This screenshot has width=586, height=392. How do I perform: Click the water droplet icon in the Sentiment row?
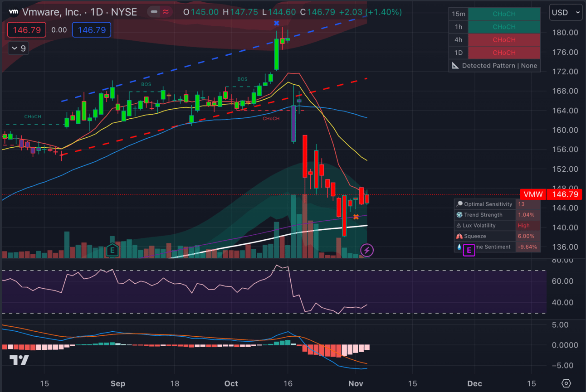(x=459, y=247)
